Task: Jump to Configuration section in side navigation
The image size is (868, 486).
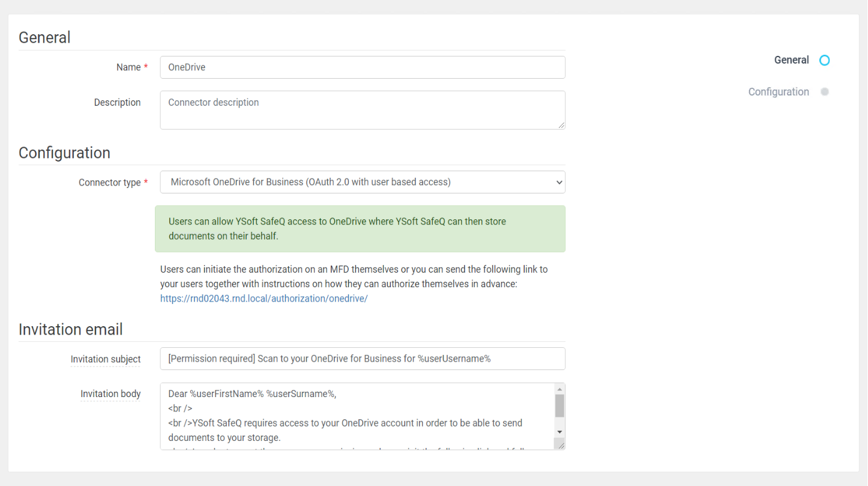Action: click(x=779, y=92)
